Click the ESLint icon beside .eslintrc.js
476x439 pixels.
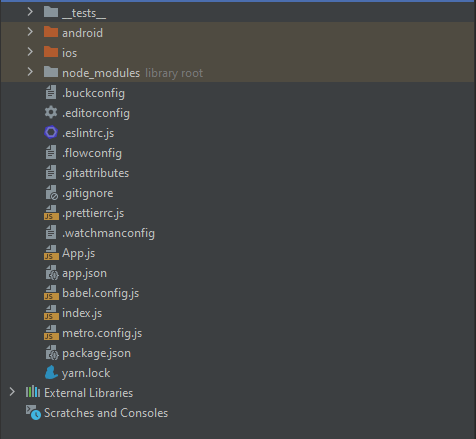(x=51, y=132)
